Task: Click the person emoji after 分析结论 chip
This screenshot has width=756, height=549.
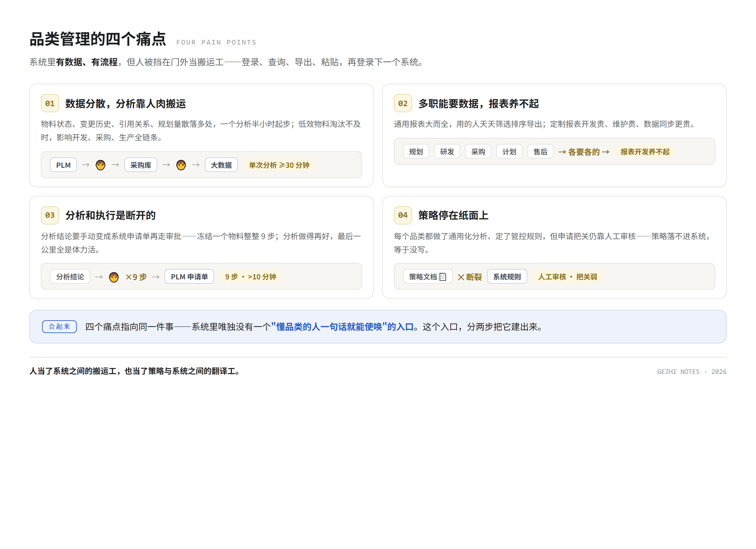Action: point(114,277)
